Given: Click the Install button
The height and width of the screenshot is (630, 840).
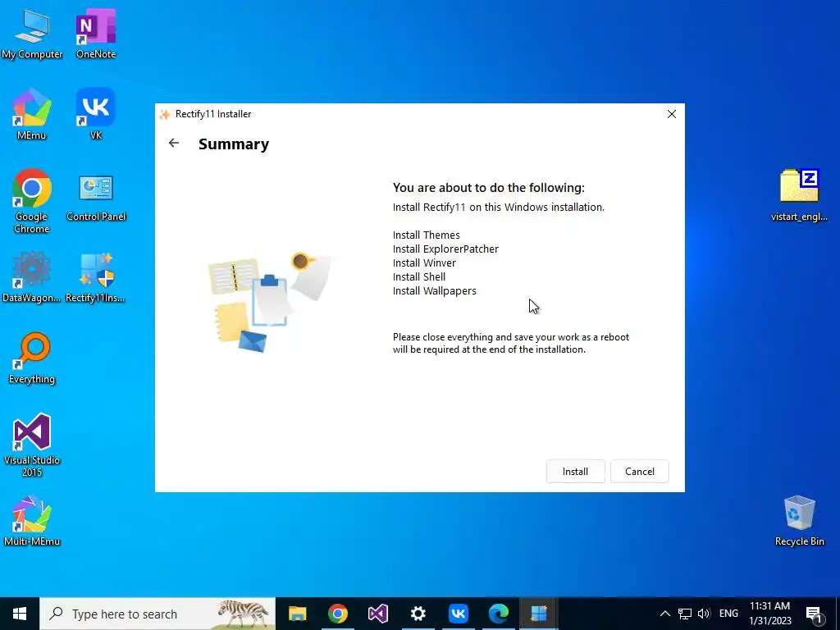Looking at the screenshot, I should point(575,472).
